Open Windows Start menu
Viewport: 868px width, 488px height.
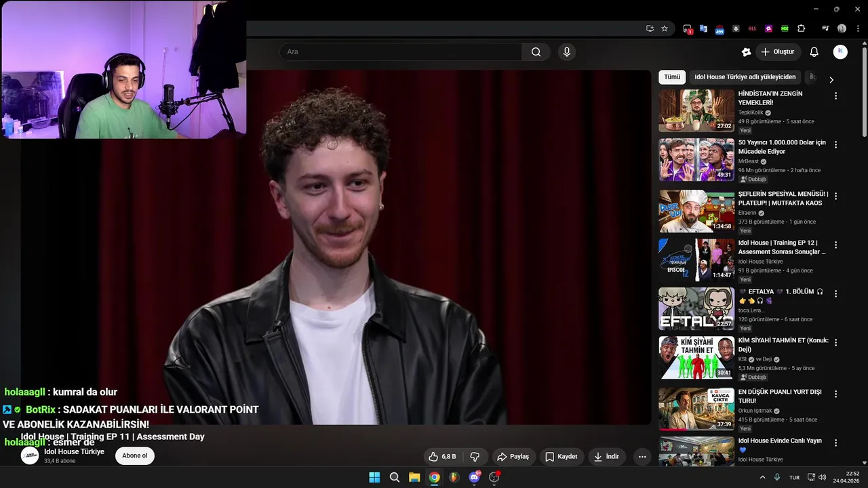pos(374,477)
